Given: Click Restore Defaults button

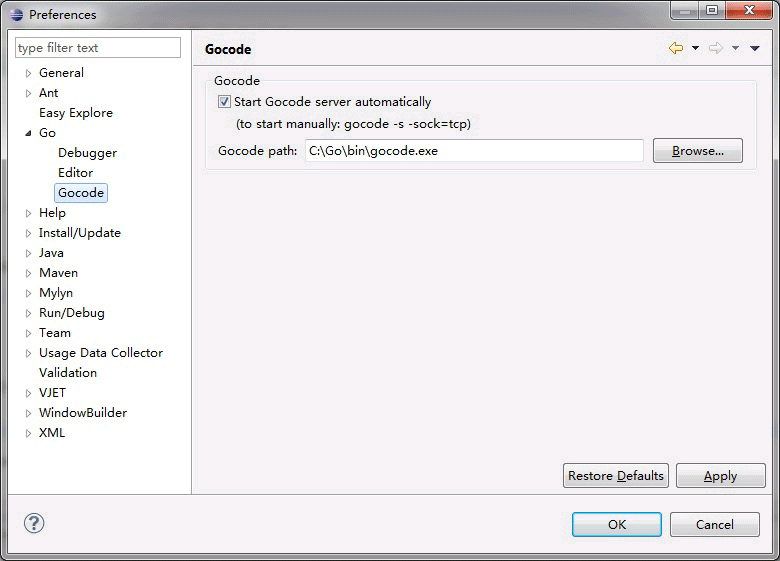Looking at the screenshot, I should [616, 476].
